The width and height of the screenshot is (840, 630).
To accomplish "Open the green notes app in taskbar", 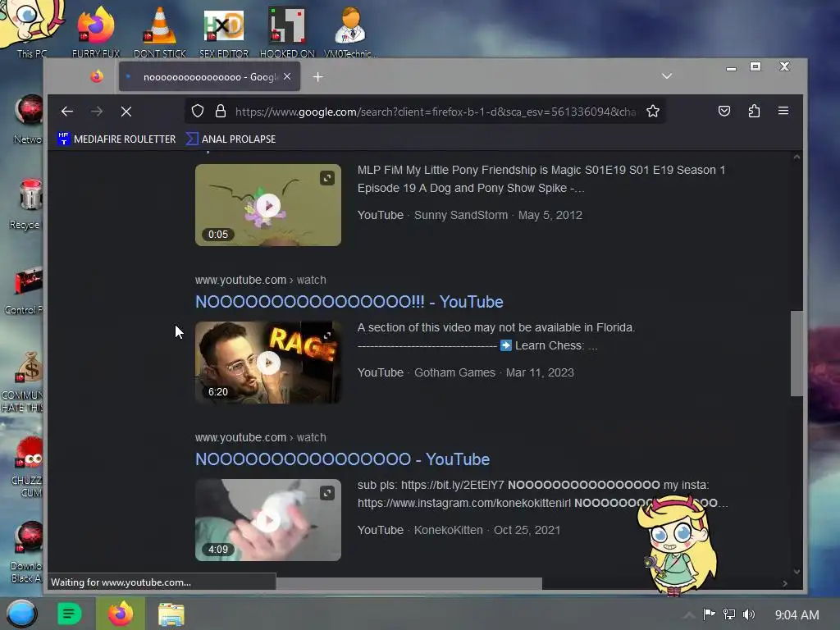I will coord(69,614).
